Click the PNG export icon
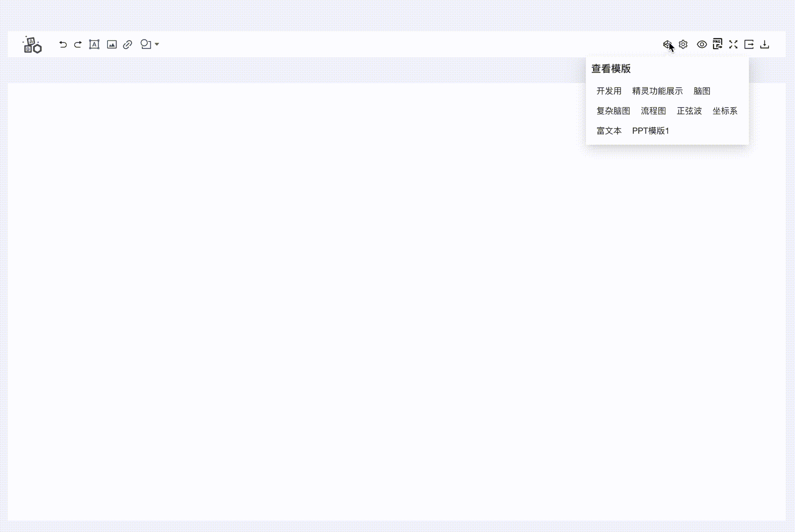The image size is (795, 532). (x=717, y=44)
